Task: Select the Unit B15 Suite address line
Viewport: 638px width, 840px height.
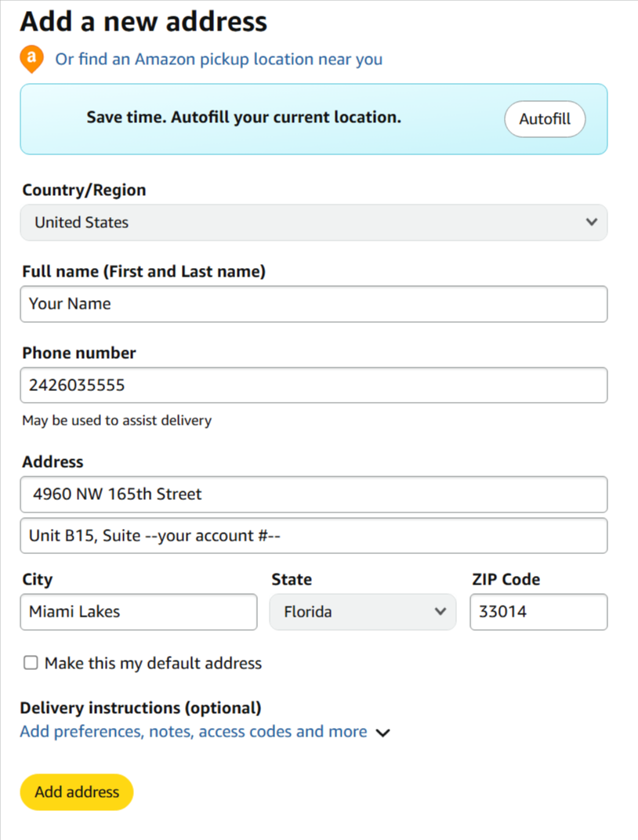Action: click(x=314, y=536)
